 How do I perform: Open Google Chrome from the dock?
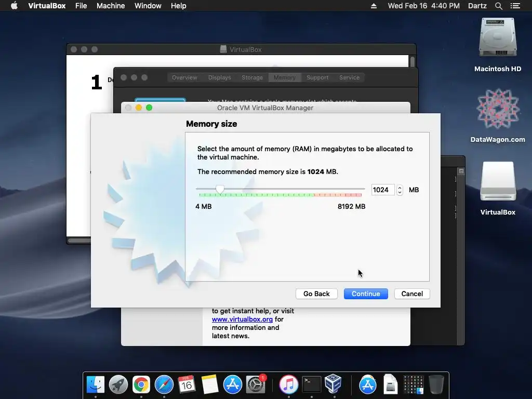tap(141, 385)
